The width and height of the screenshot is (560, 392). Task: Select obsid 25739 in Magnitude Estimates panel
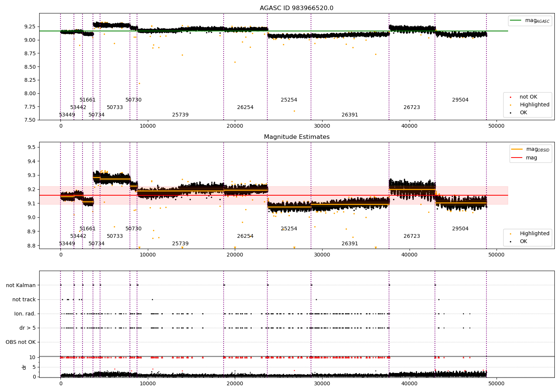(x=180, y=244)
